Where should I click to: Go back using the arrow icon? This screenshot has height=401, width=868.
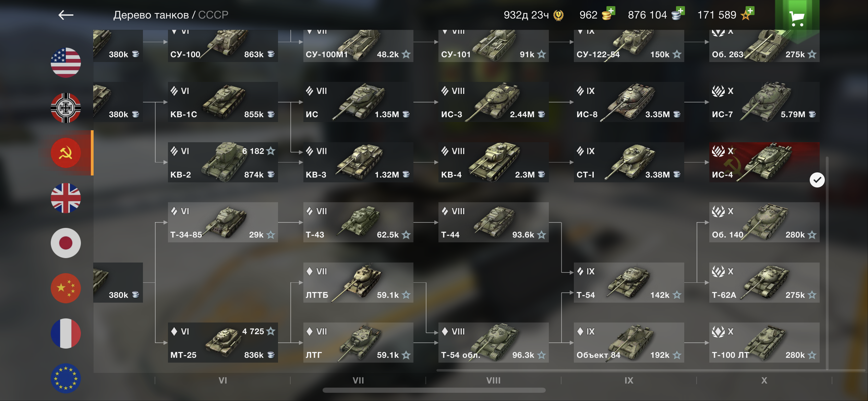coord(66,15)
